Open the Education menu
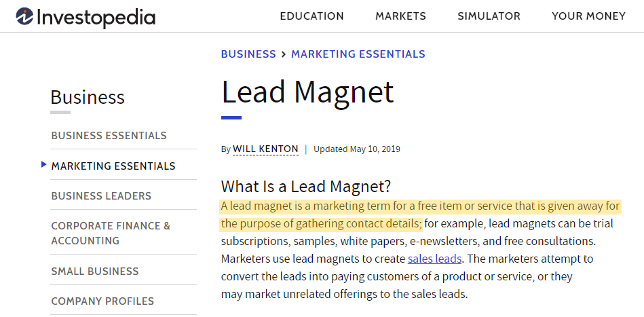The height and width of the screenshot is (317, 644). click(x=311, y=16)
